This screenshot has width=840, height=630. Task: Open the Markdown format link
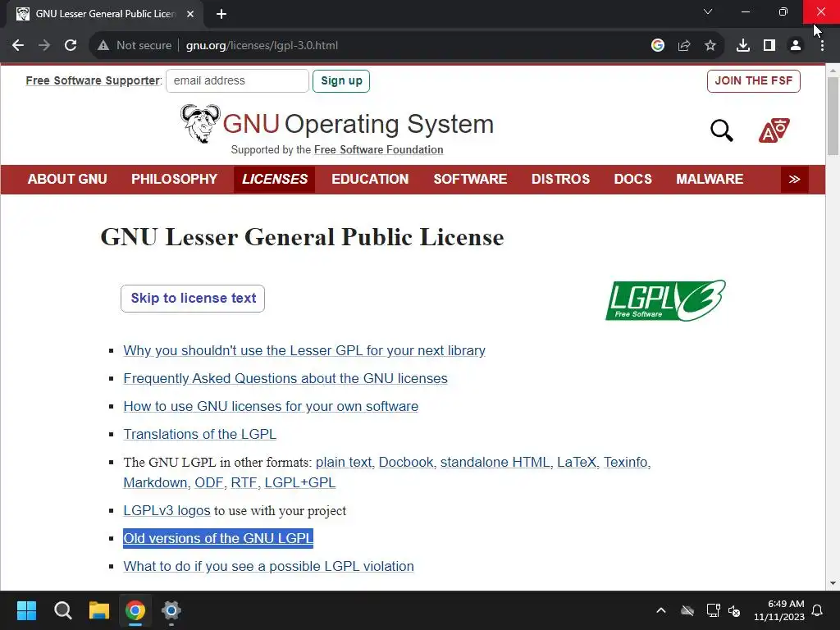[x=155, y=482]
